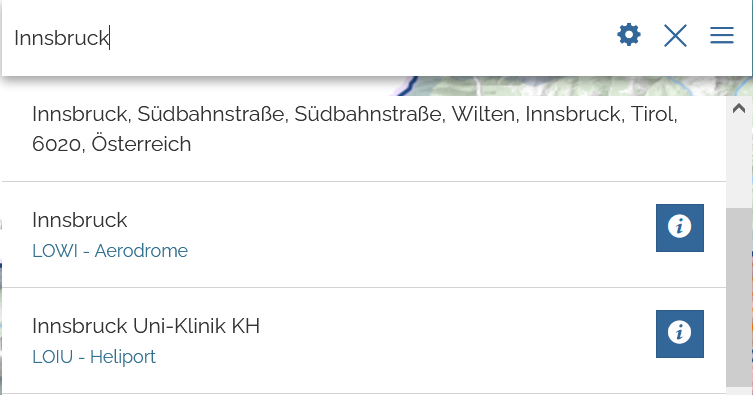
Task: Click the '6020, Österreich' line of first result
Action: tap(111, 144)
